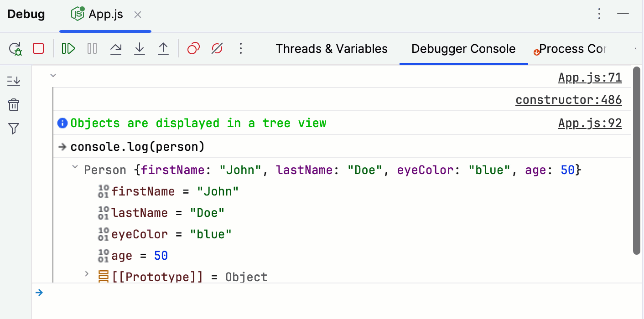
Task: Switch to the Threads & Variables tab
Action: [x=331, y=49]
